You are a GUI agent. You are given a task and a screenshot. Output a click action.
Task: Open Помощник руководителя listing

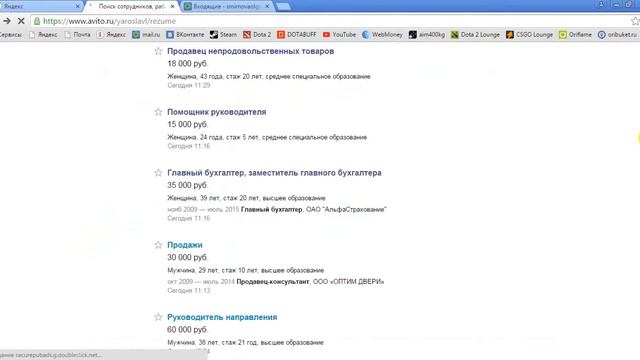[x=217, y=112]
